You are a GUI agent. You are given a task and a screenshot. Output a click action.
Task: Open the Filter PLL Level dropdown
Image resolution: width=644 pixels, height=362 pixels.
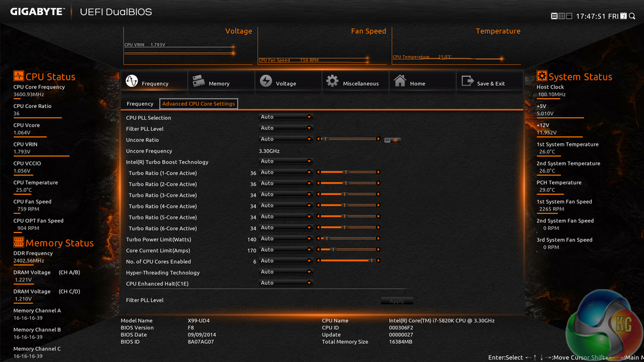[x=286, y=128]
